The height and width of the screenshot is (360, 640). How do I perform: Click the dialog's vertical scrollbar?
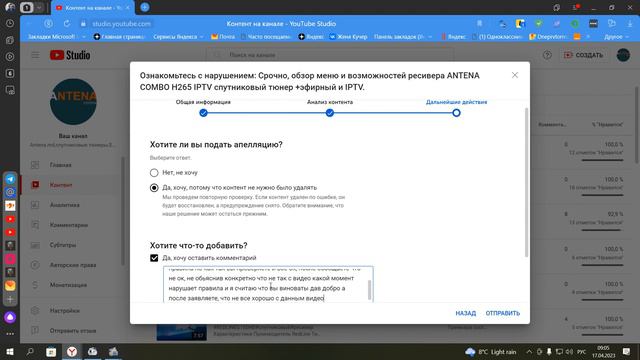point(526,182)
